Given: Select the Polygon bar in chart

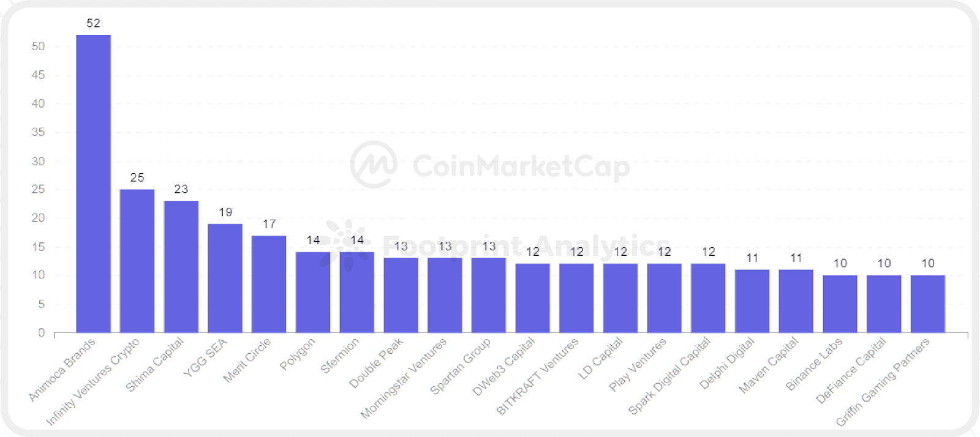Looking at the screenshot, I should 313,293.
